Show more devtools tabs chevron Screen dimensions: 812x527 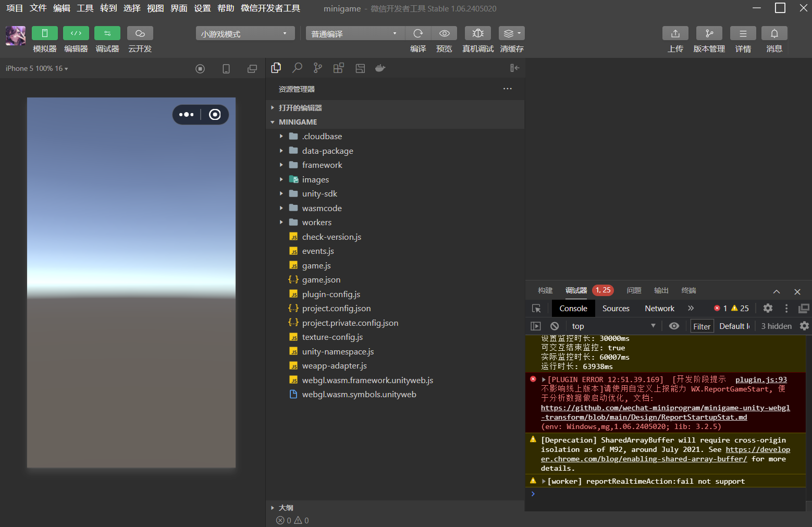691,308
